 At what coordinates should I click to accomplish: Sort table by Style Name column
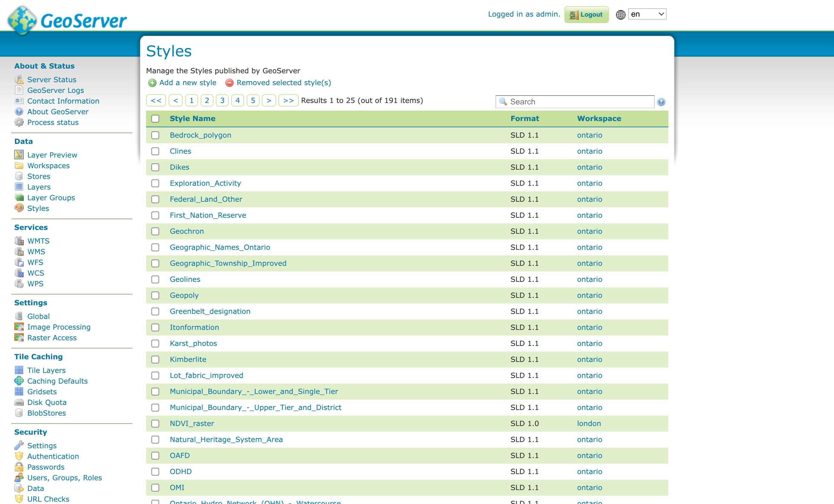tap(192, 119)
